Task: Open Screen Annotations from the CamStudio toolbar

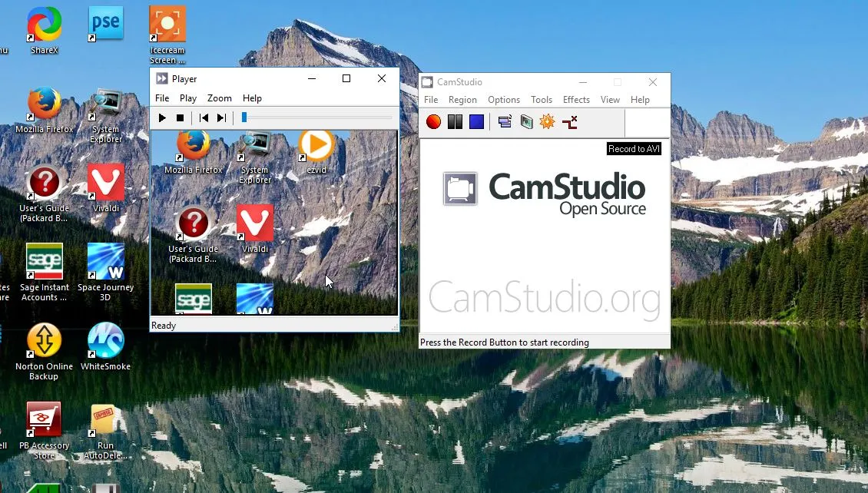Action: point(526,121)
